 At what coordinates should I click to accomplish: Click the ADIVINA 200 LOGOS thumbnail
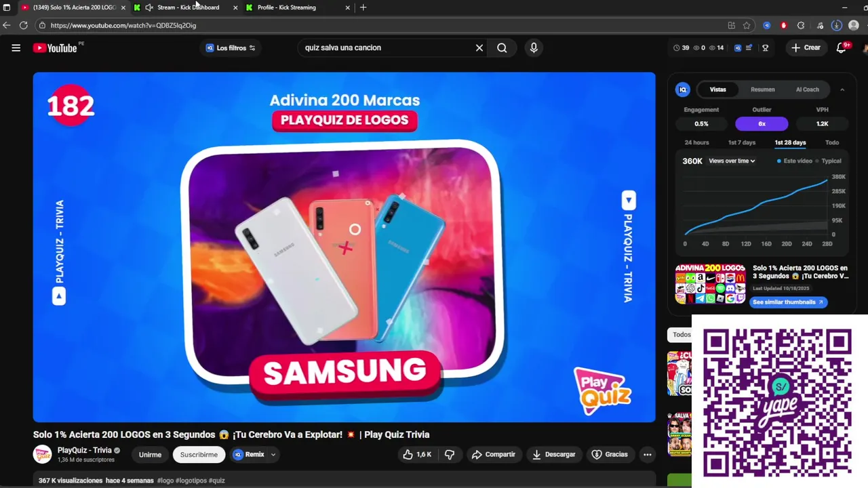coord(710,284)
